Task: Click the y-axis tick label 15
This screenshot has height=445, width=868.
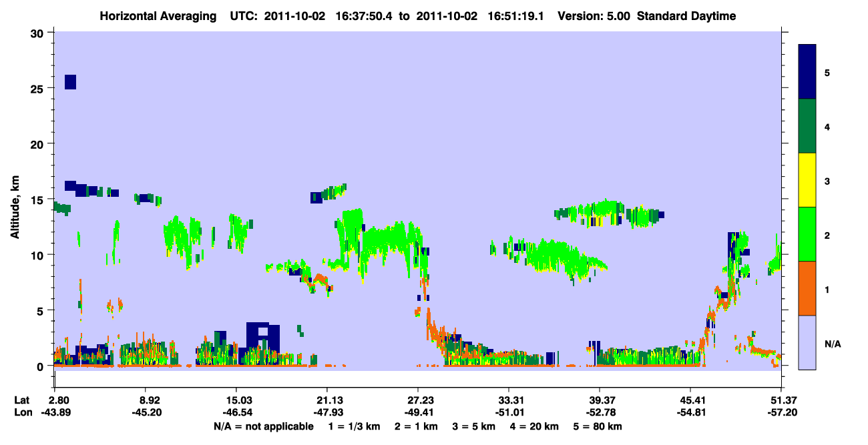Action: [x=38, y=199]
